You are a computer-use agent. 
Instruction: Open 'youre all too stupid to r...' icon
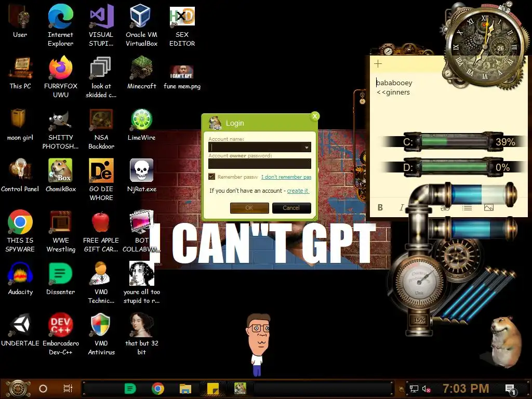[x=141, y=283]
